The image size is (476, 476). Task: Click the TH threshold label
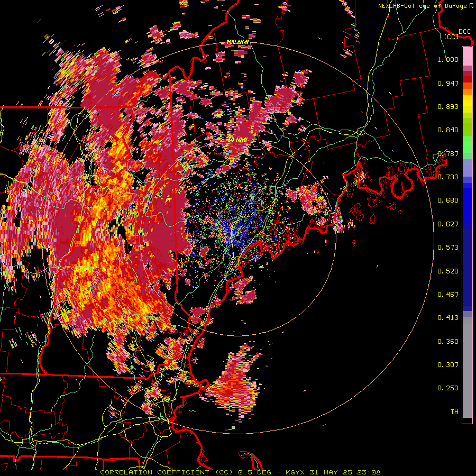click(x=454, y=412)
